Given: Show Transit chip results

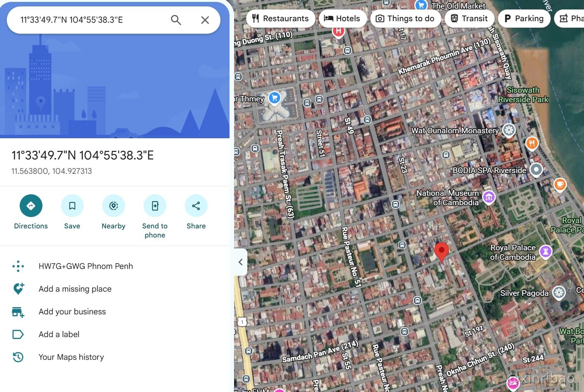Looking at the screenshot, I should point(469,18).
